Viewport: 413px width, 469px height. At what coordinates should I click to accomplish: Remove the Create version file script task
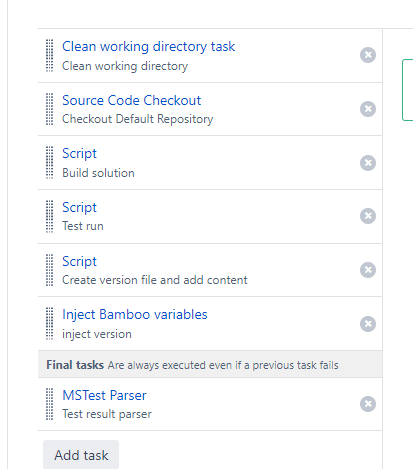(368, 270)
